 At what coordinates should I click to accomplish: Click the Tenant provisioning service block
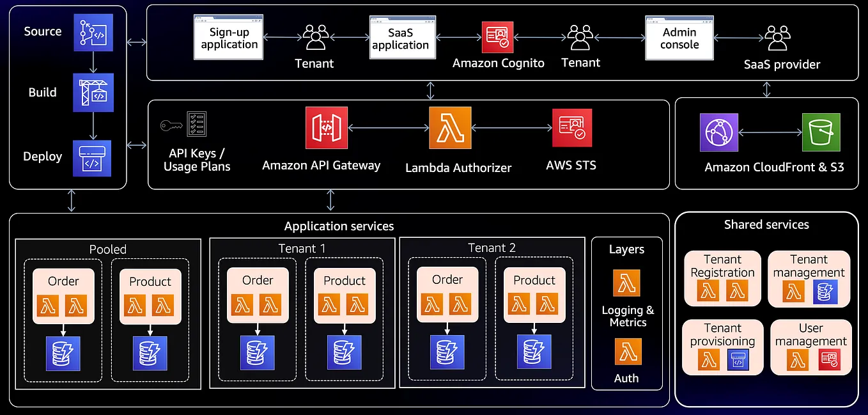click(x=722, y=347)
